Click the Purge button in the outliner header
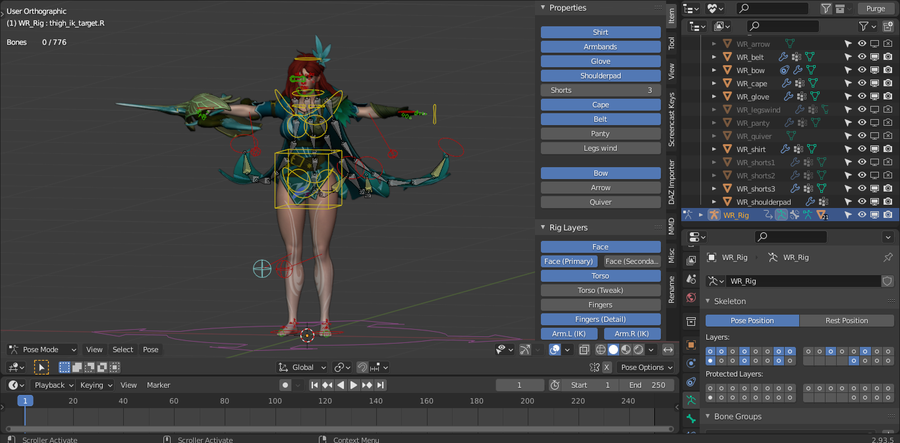The image size is (900, 443). 875,8
